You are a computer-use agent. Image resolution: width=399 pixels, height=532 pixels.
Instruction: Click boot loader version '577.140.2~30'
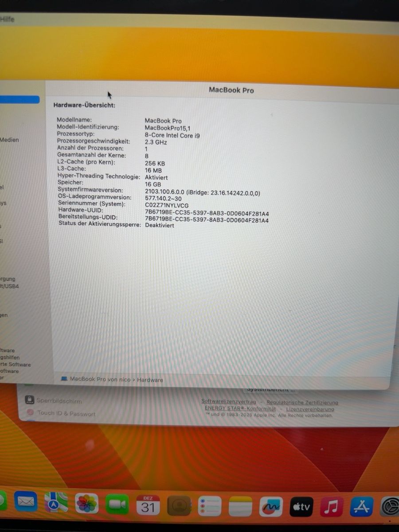(x=163, y=199)
